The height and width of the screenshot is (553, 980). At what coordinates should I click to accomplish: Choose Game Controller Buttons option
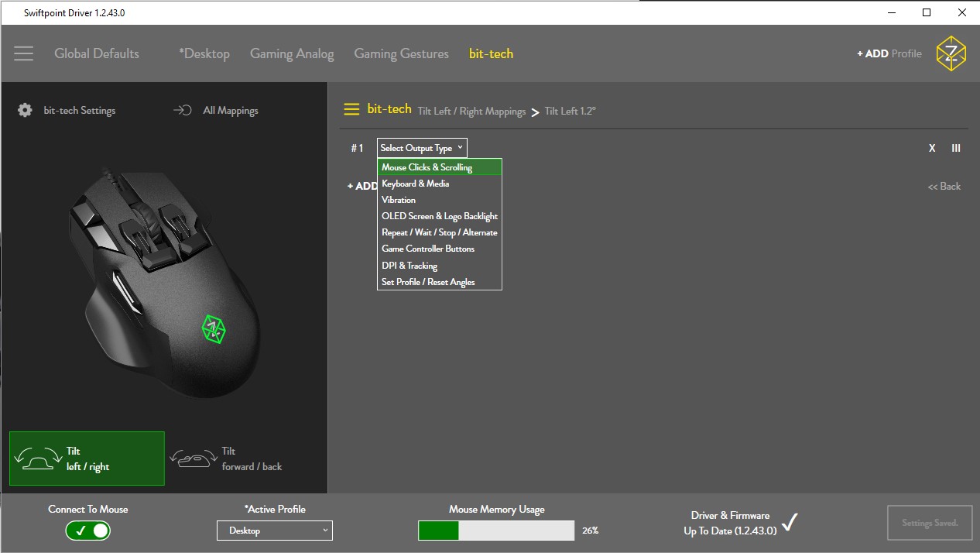coord(440,249)
